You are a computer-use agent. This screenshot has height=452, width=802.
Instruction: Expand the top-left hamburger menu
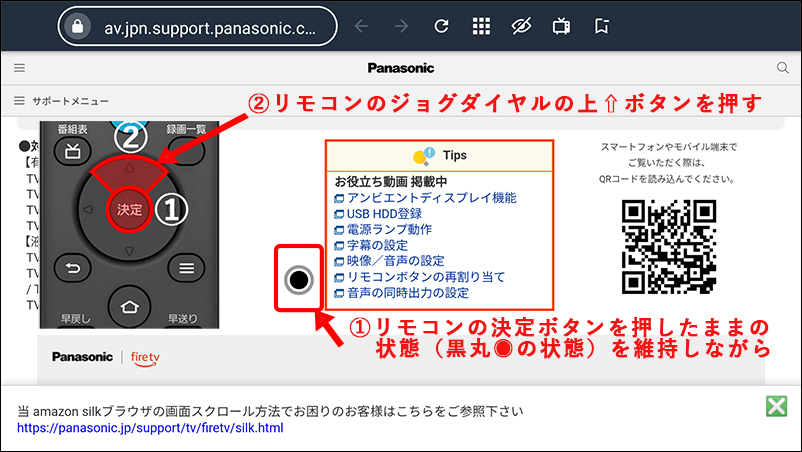(18, 69)
